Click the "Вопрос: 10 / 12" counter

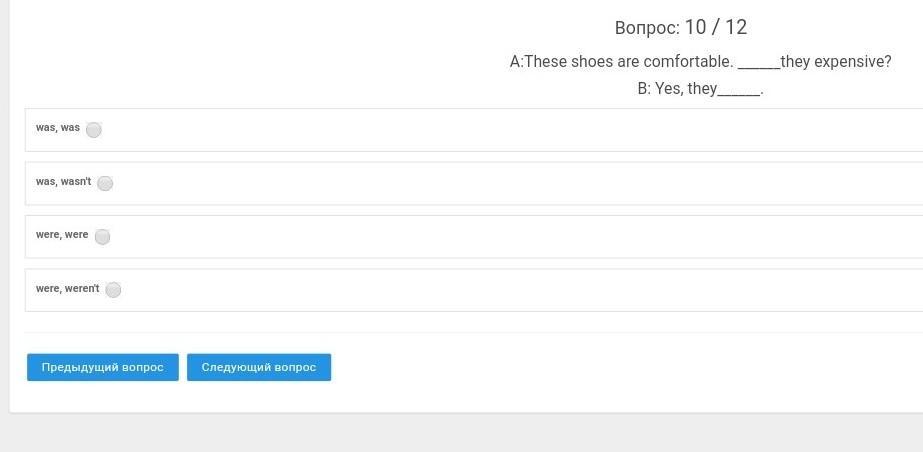point(680,27)
